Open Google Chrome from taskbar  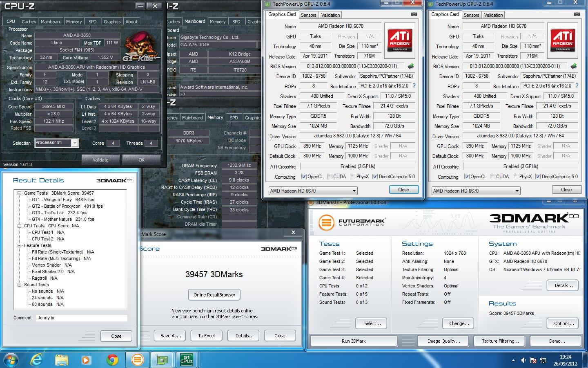112,360
